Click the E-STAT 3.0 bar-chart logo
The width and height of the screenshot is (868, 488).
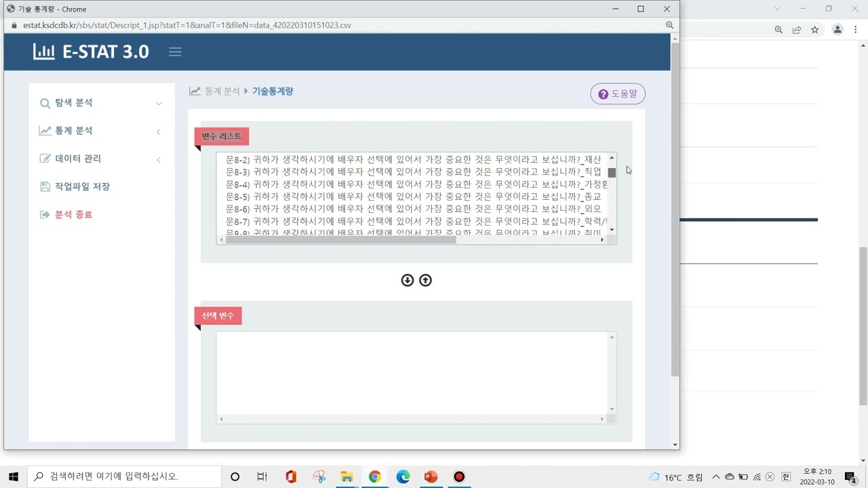click(x=44, y=52)
